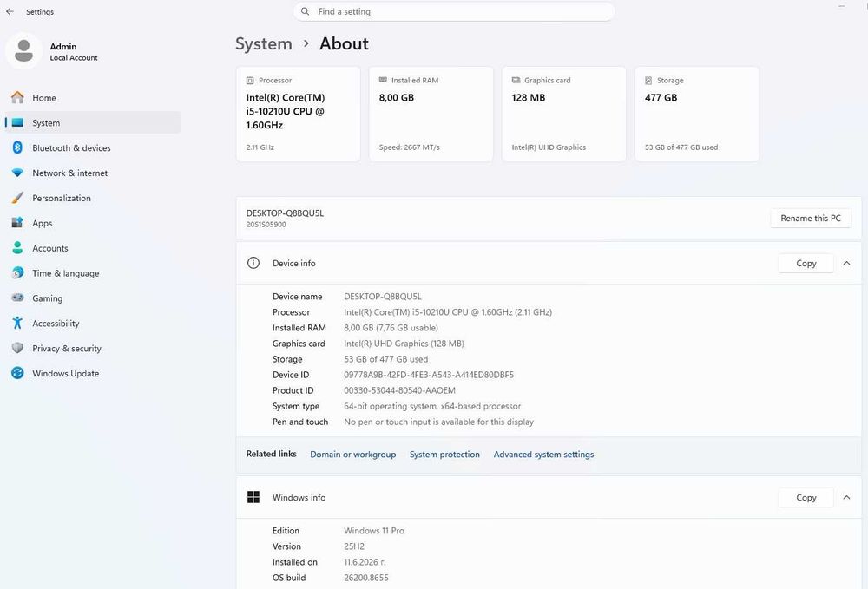Click the 53 GB of 477 GB used card text
This screenshot has height=589, width=868.
tap(681, 147)
